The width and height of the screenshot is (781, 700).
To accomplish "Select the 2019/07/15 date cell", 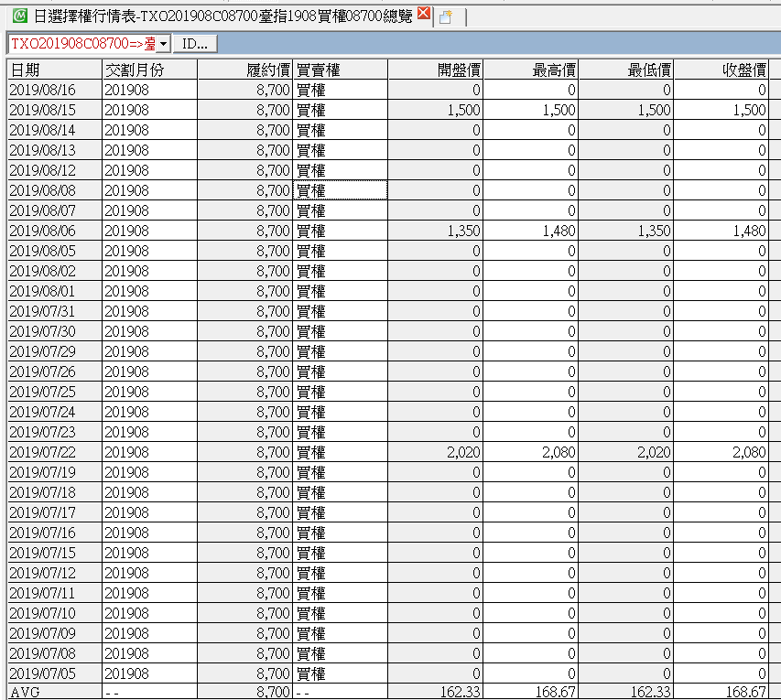I will (54, 553).
